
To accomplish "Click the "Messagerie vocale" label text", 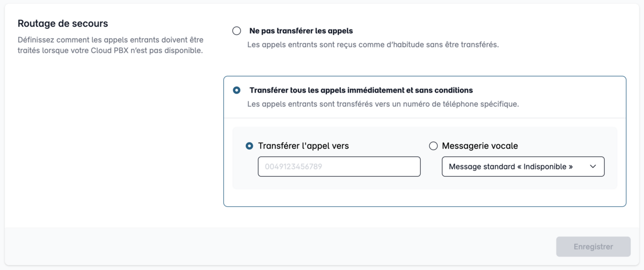I will tap(480, 146).
